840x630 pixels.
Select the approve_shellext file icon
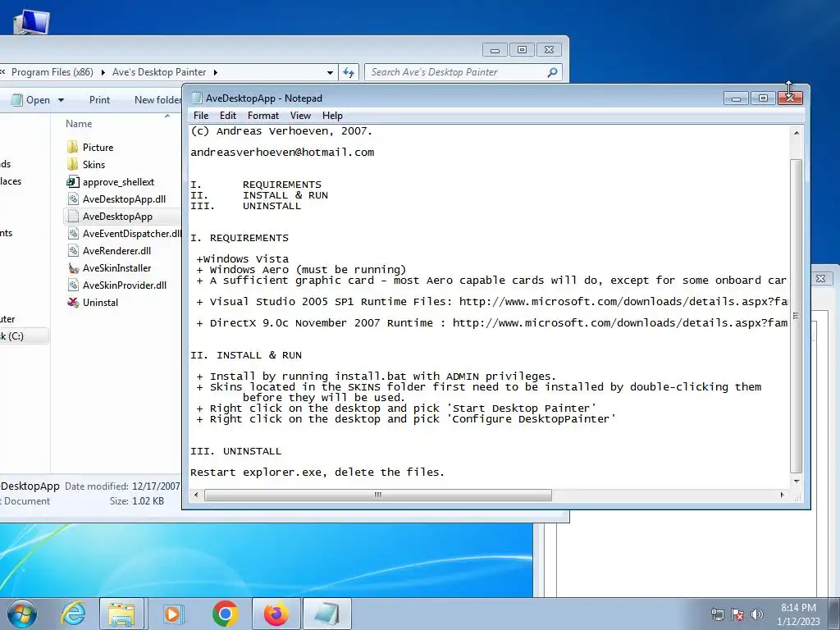73,181
